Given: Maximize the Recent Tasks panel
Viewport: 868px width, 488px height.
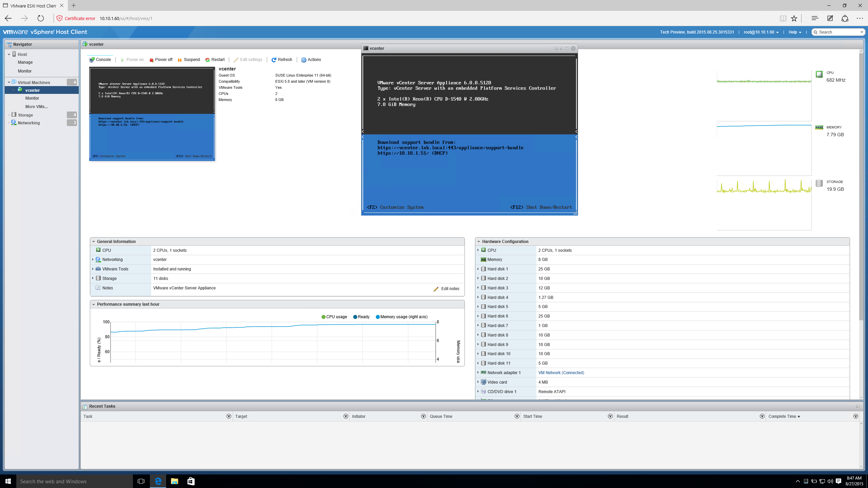Looking at the screenshot, I should click(857, 406).
